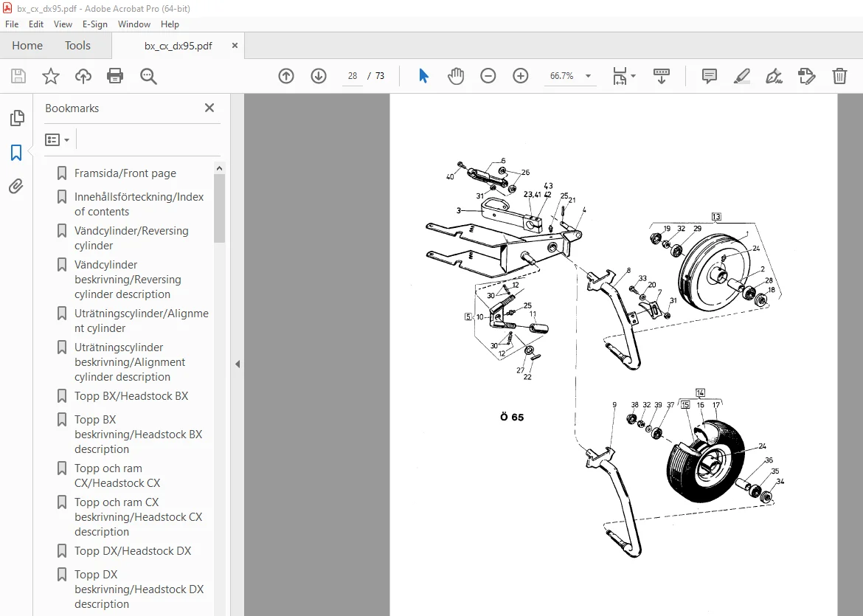Image resolution: width=863 pixels, height=616 pixels.
Task: Close the Bookmarks panel
Action: 209,108
